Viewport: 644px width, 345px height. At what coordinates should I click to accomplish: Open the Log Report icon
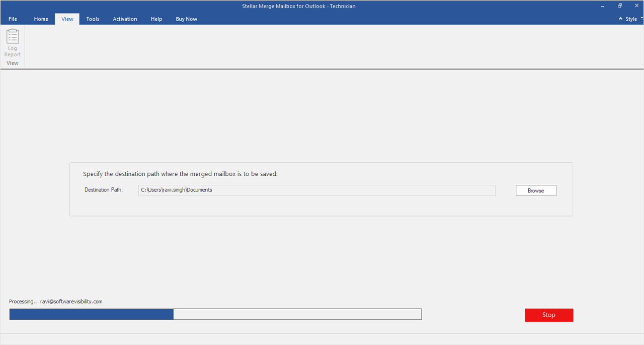pos(13,43)
